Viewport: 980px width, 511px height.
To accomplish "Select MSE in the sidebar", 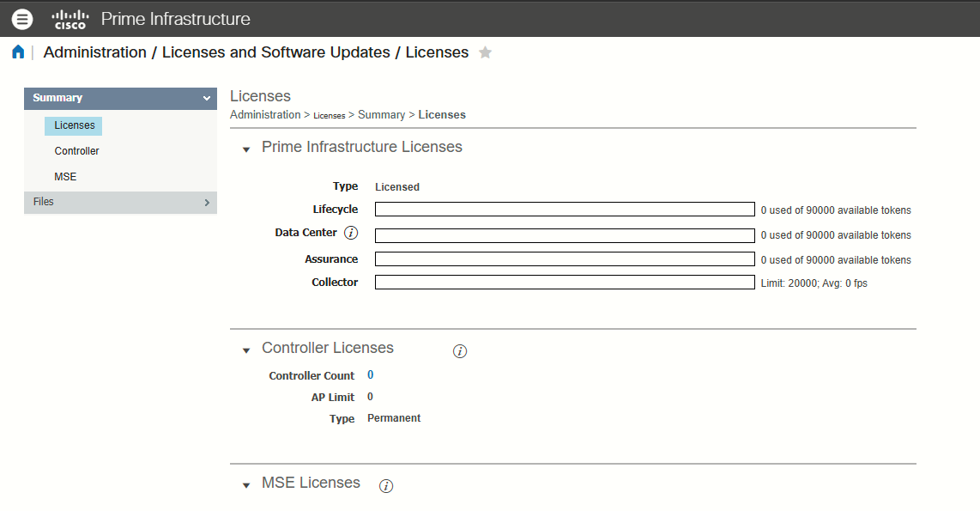I will pos(65,176).
